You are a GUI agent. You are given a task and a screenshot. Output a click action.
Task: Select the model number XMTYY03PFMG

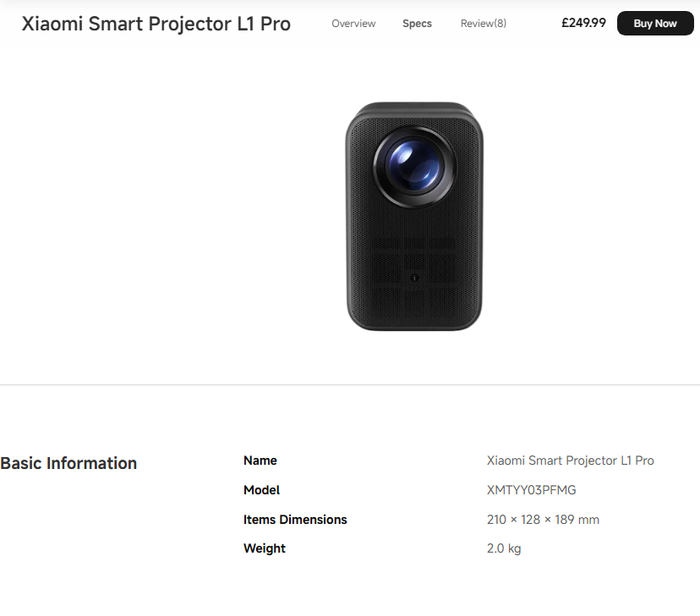pos(531,490)
